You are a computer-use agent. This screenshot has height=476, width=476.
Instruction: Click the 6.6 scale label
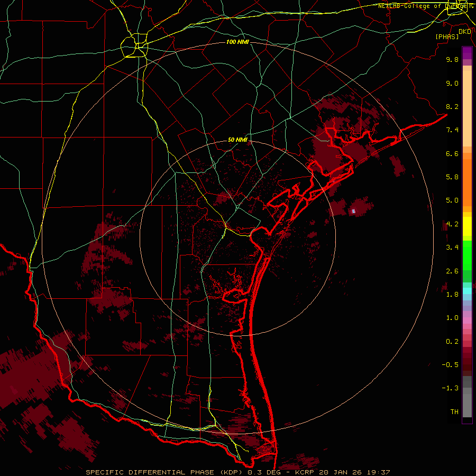pos(452,153)
